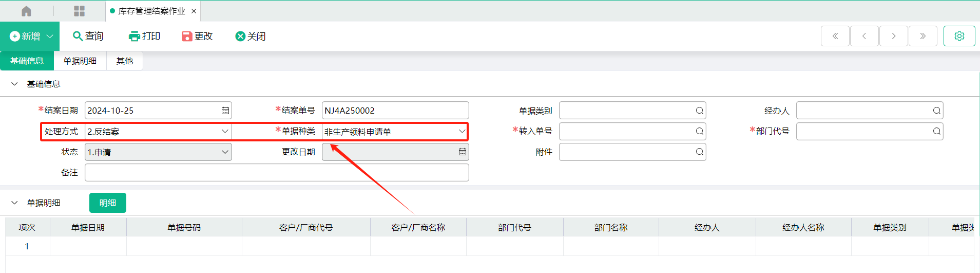Go to last record
The image size is (980, 273).
pyautogui.click(x=923, y=36)
